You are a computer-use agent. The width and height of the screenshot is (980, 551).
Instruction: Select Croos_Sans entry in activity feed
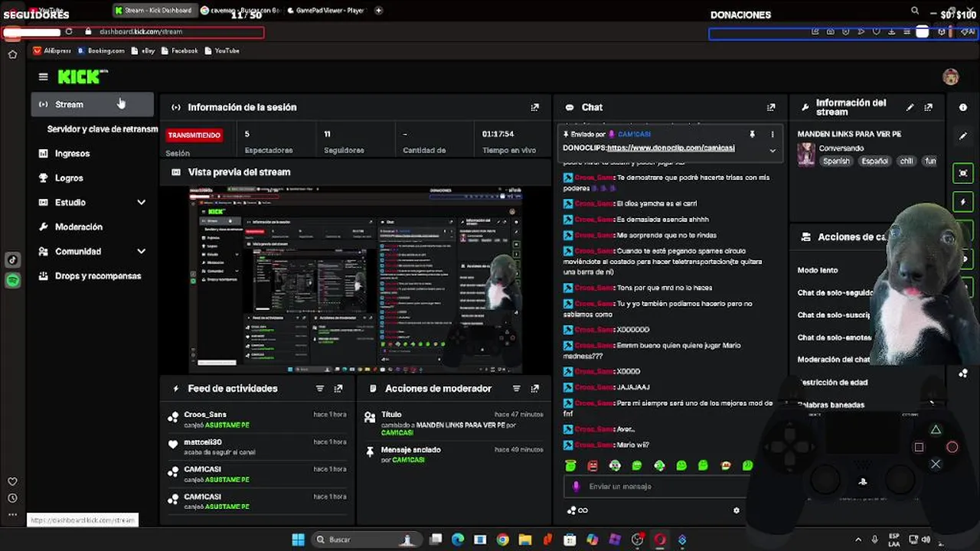(x=259, y=419)
